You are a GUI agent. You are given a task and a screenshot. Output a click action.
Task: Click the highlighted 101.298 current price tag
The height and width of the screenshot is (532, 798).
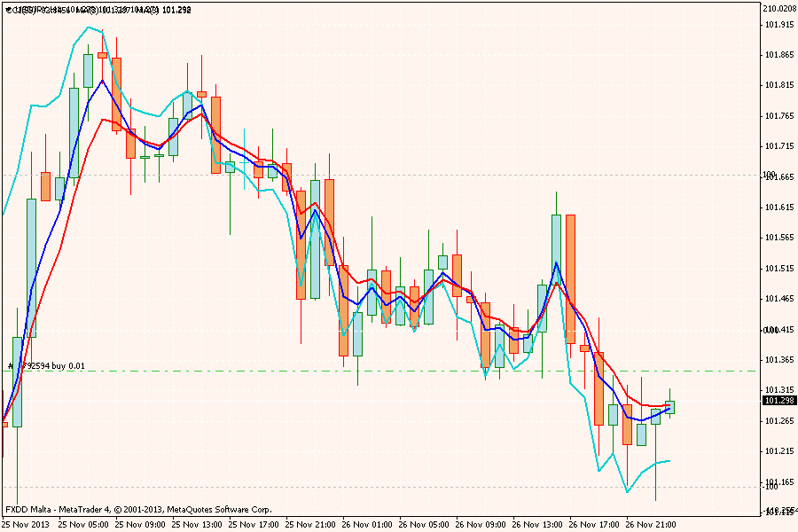click(x=778, y=400)
